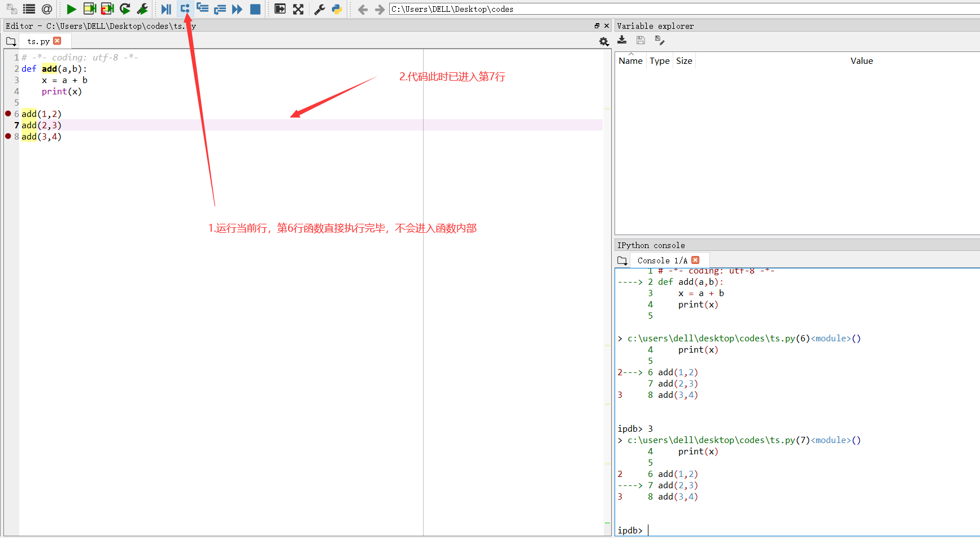980x538 pixels.
Task: Open browse tabs menu next to ts.py
Action: (10, 41)
